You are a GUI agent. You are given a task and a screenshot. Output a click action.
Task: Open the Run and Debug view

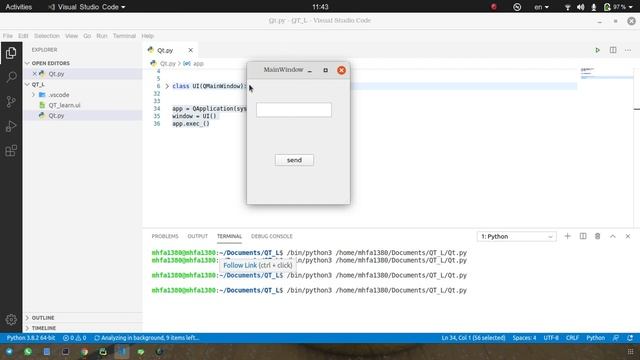coord(11,126)
